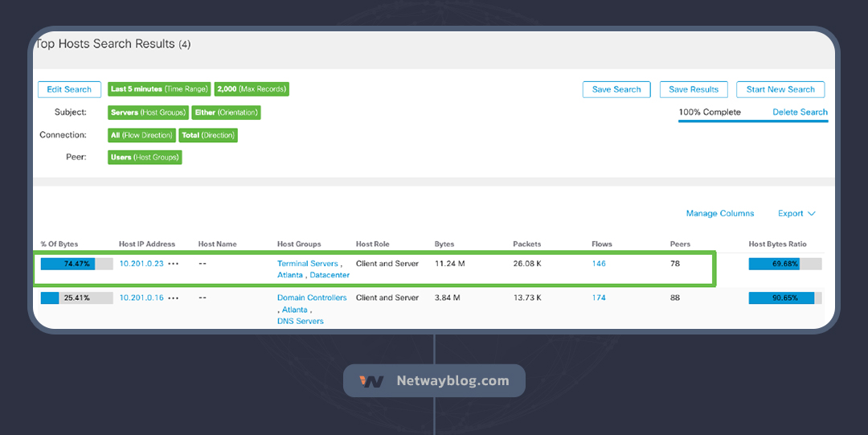This screenshot has width=868, height=435.
Task: Click the Last 5 minutes time range tag
Action: [x=159, y=89]
